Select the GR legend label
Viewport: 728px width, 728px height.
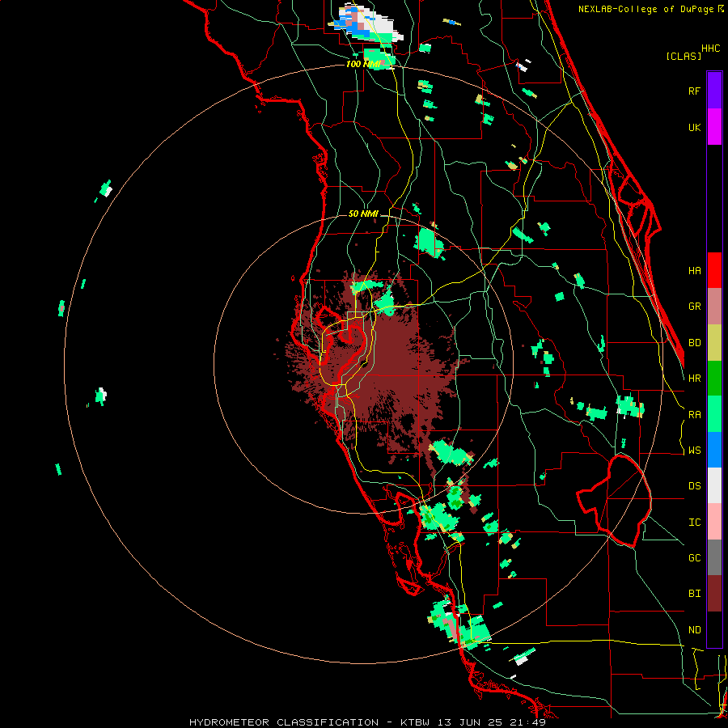tap(694, 307)
